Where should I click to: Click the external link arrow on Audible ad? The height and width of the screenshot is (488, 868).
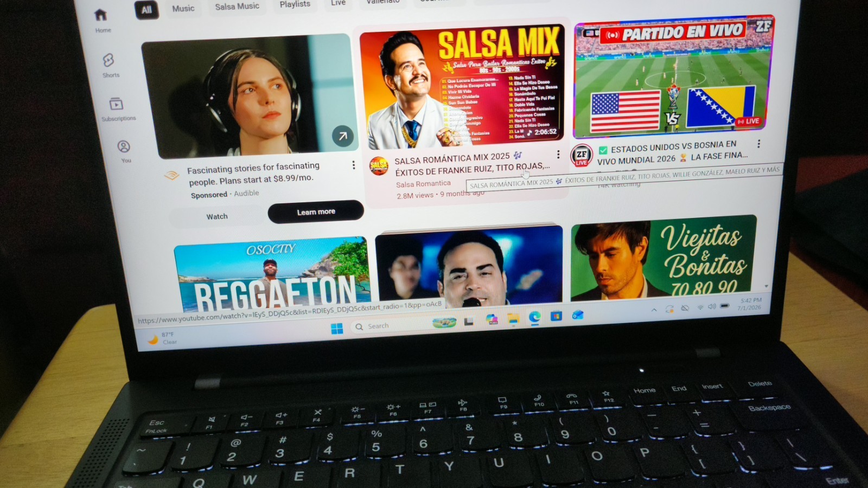coord(342,136)
